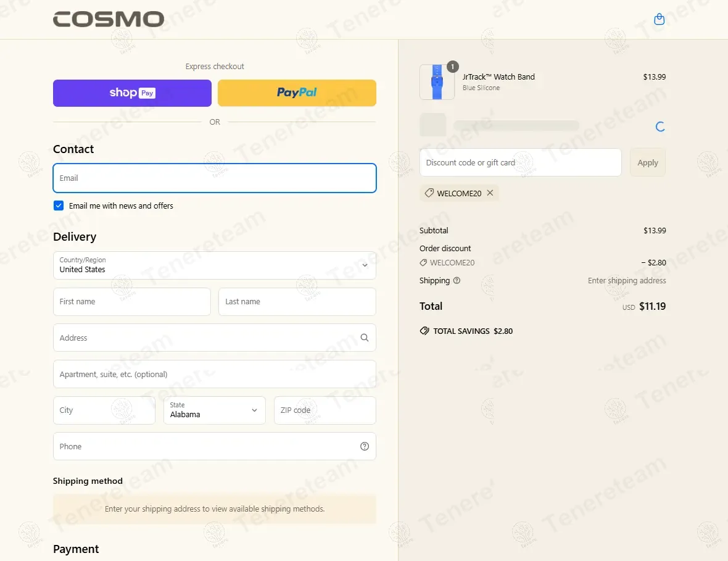Focus the Email input field
The width and height of the screenshot is (728, 561).
214,178
